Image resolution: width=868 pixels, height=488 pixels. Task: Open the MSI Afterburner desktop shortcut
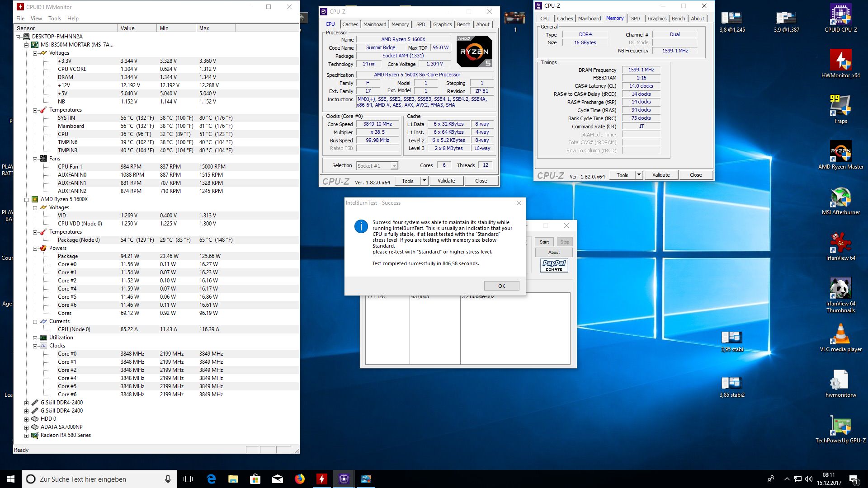tap(840, 198)
